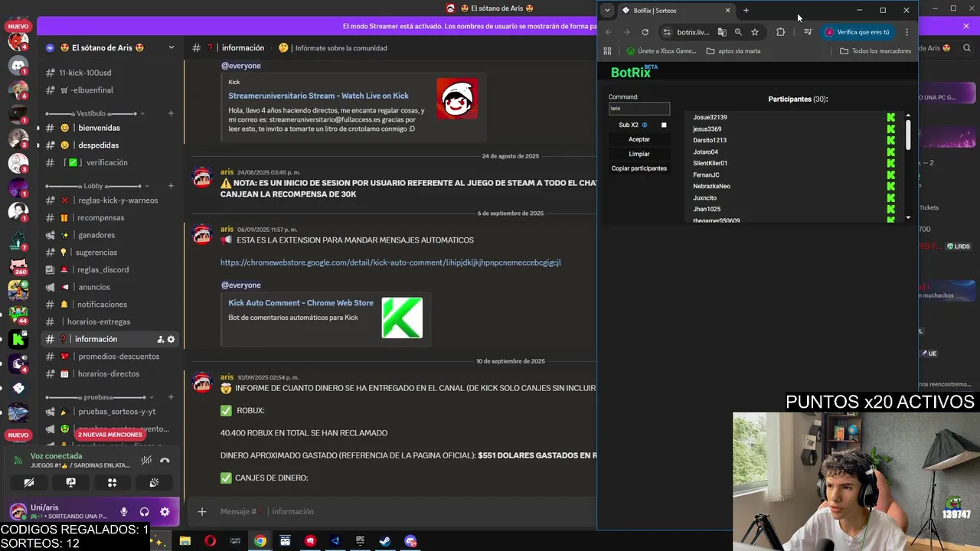The image size is (980, 551).
Task: Click the 2 nuevas menciones pill
Action: pos(111,435)
